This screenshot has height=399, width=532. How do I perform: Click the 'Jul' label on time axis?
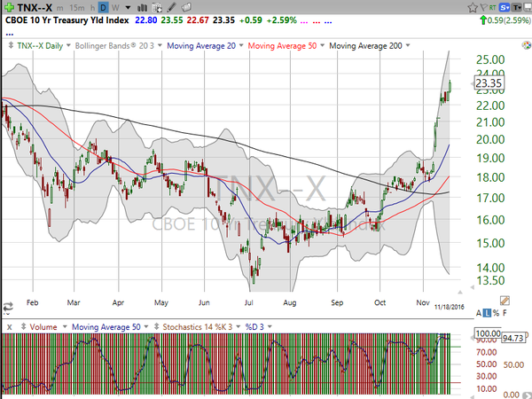[x=248, y=302]
